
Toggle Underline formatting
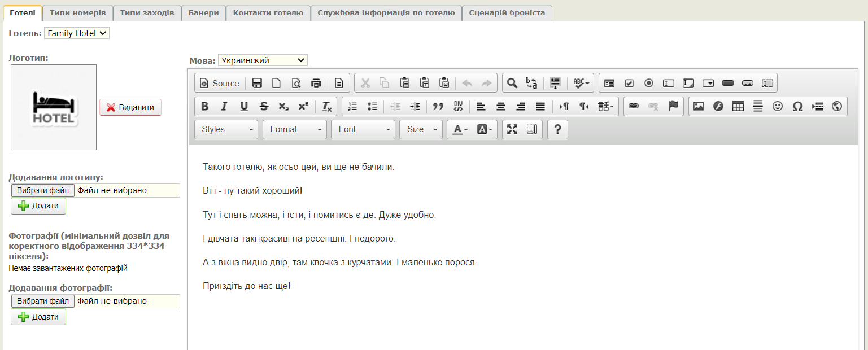[244, 106]
